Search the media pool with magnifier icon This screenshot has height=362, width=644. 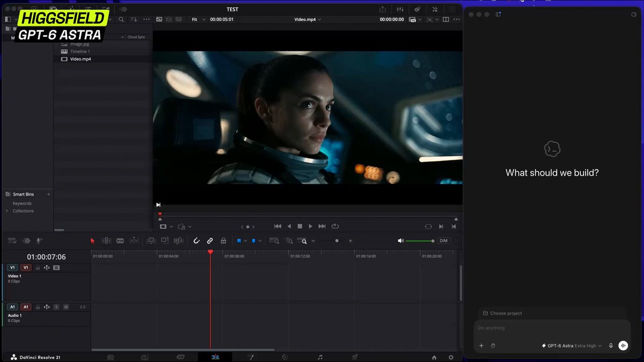click(121, 19)
